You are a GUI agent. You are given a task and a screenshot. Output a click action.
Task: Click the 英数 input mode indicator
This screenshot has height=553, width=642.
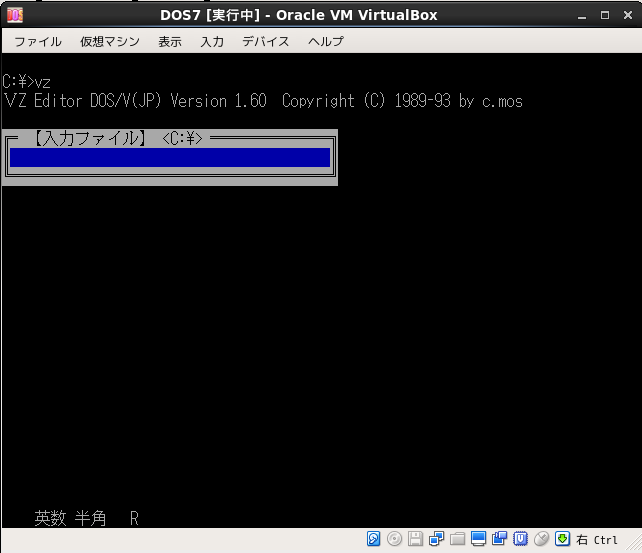(50, 518)
